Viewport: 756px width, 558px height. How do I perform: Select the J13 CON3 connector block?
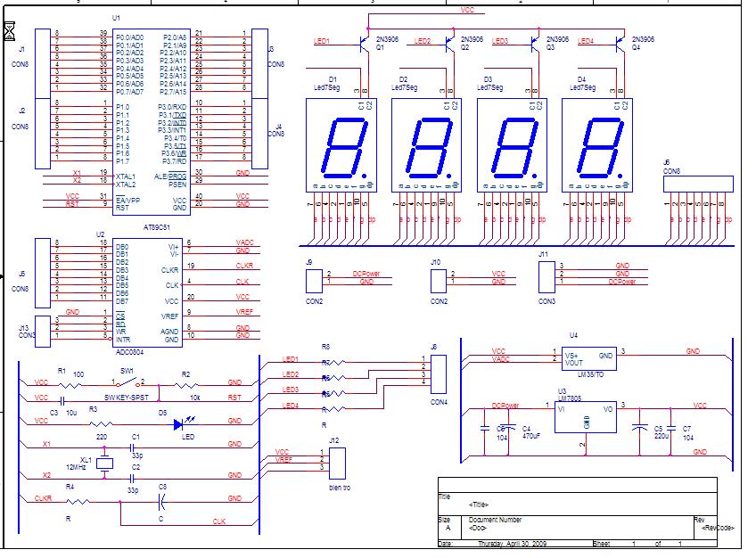coord(43,332)
